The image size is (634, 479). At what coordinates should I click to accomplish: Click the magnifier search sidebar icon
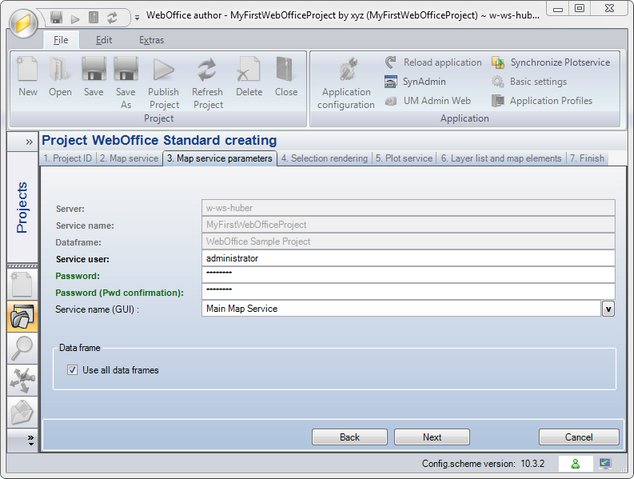tap(22, 348)
